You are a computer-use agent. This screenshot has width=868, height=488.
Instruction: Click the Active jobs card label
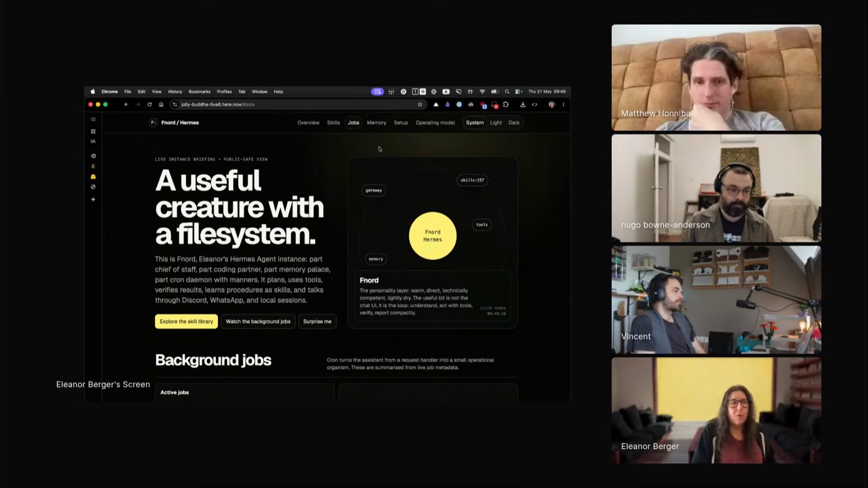click(x=175, y=393)
